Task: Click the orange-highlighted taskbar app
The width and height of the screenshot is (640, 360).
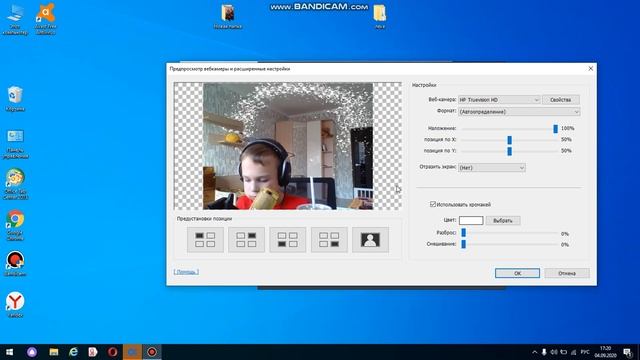Action: click(132, 352)
